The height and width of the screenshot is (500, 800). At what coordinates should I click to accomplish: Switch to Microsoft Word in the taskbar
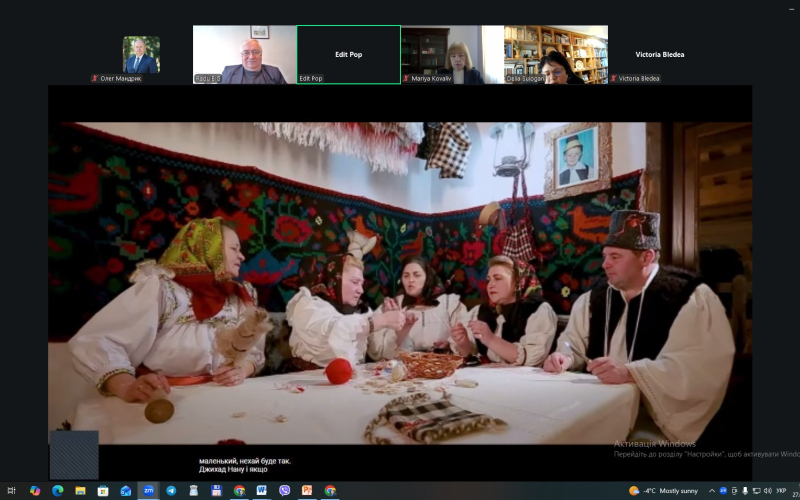tap(261, 490)
